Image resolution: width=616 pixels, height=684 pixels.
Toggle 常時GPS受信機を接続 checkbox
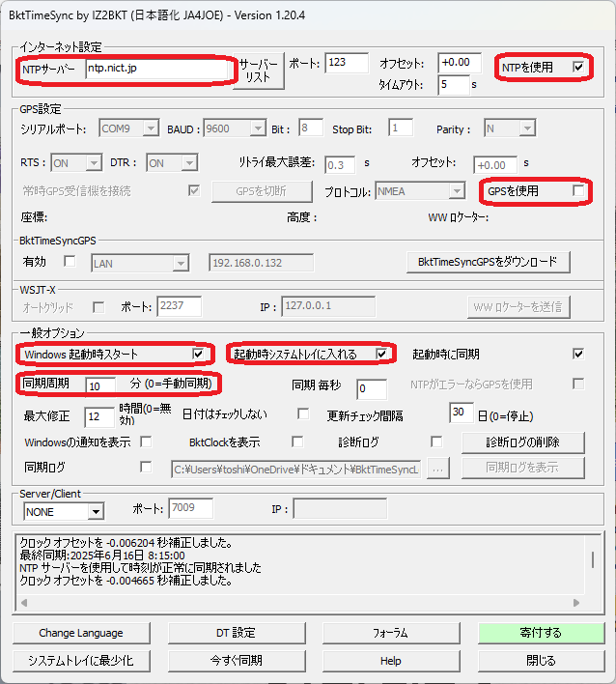[193, 190]
